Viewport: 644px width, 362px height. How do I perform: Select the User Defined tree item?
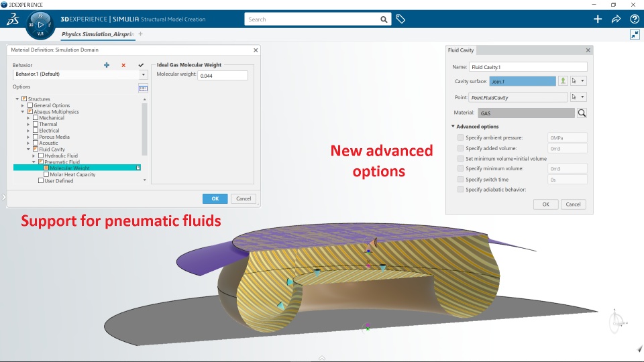(x=59, y=180)
